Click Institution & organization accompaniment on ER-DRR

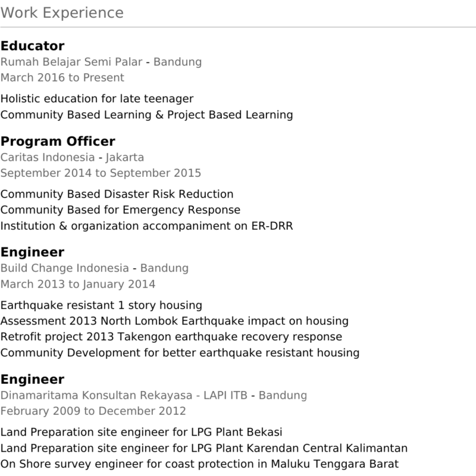coord(146,226)
